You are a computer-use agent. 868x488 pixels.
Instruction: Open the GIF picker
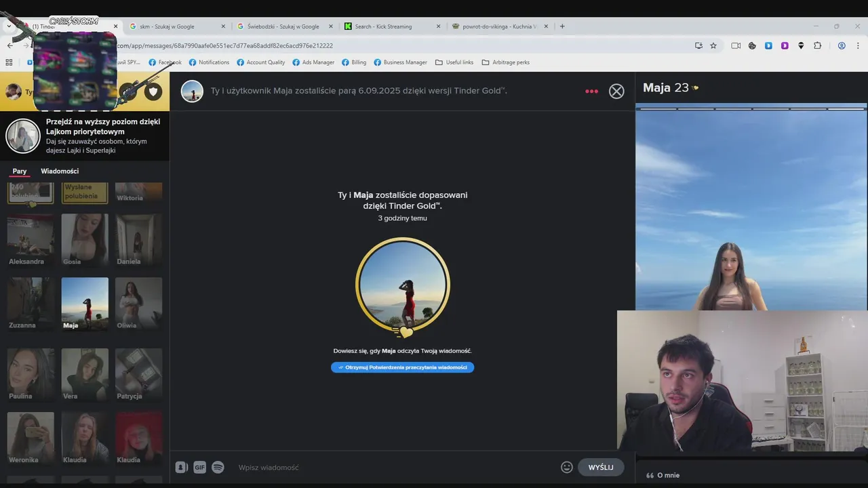coord(199,467)
